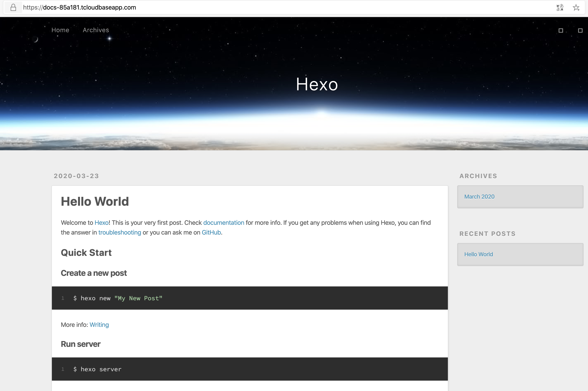Click the ARCHIVES sidebar heading
This screenshot has width=588, height=391.
coord(478,176)
